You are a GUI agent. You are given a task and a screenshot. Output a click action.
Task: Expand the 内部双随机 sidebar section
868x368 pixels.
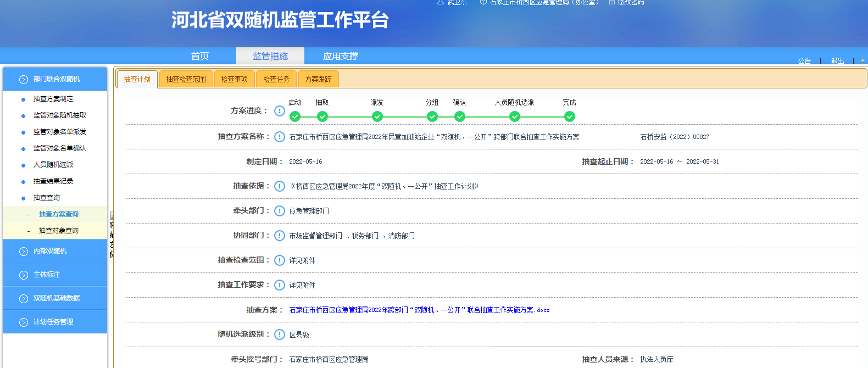click(x=55, y=251)
